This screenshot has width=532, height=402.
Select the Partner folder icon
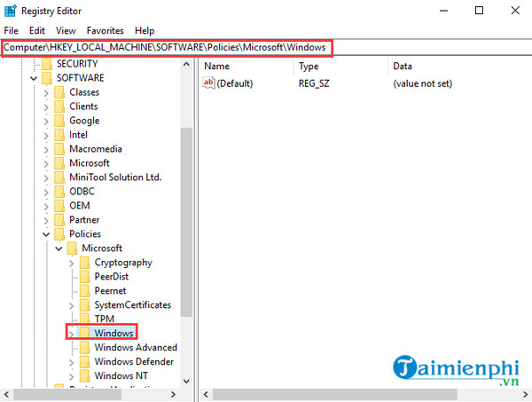tap(59, 220)
